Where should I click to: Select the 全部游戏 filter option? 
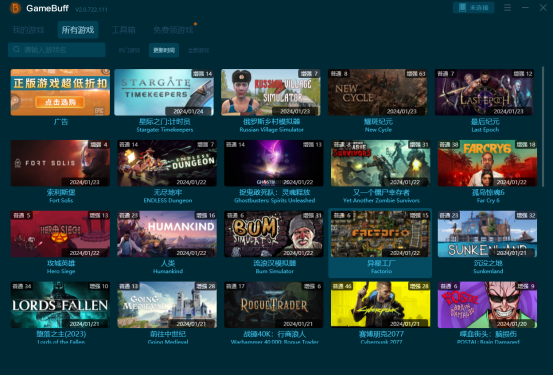click(198, 50)
